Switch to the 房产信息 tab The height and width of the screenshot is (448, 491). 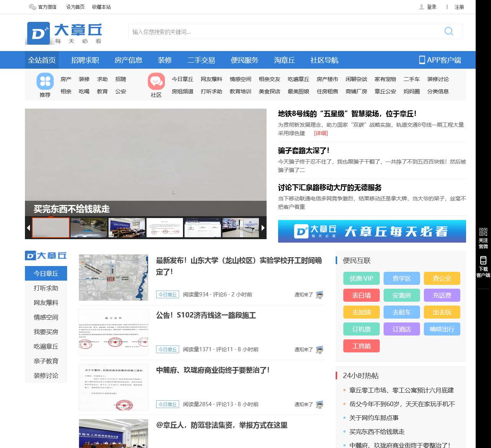(129, 60)
